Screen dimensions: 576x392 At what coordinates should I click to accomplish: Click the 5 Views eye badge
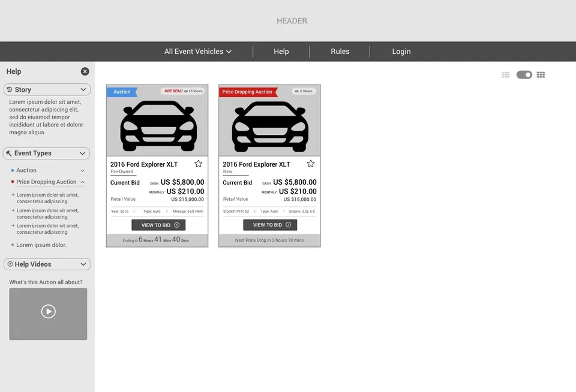click(304, 91)
